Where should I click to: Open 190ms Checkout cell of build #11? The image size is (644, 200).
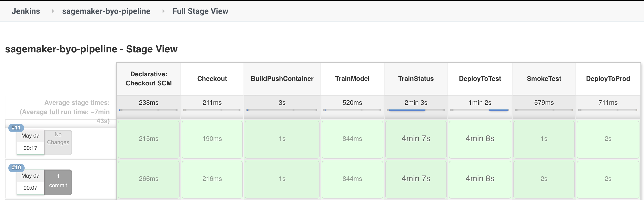212,140
